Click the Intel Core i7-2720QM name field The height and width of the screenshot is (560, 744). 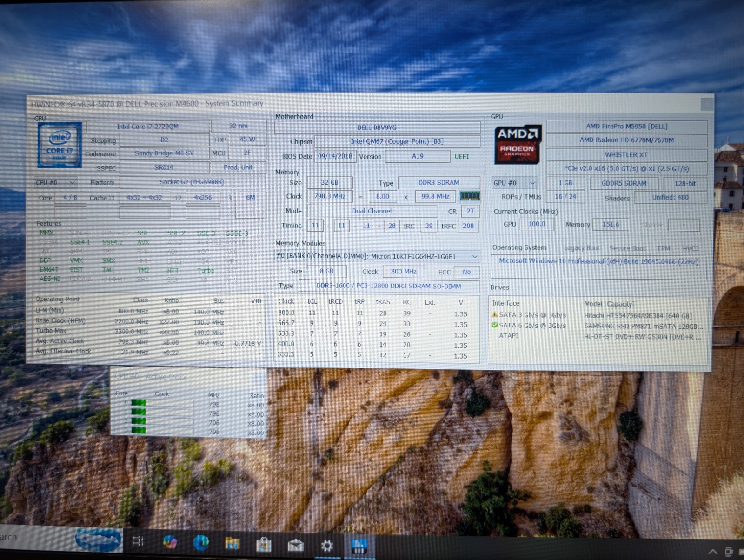[148, 127]
